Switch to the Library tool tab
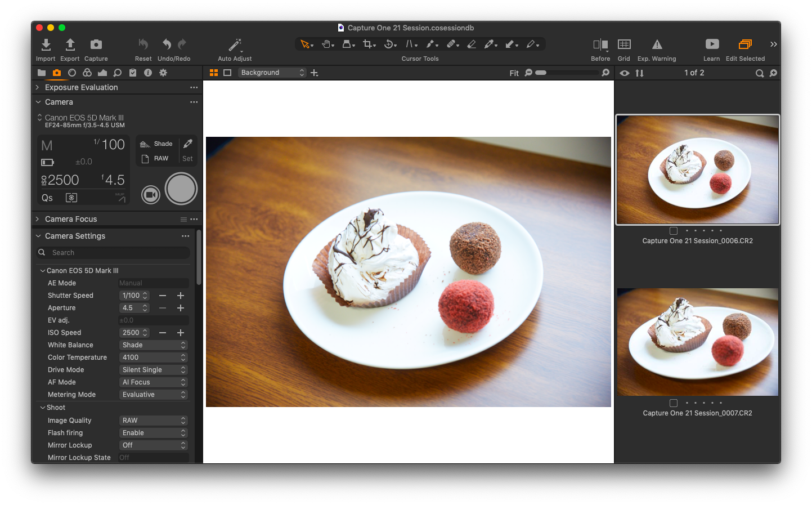This screenshot has height=505, width=812. pos(42,73)
